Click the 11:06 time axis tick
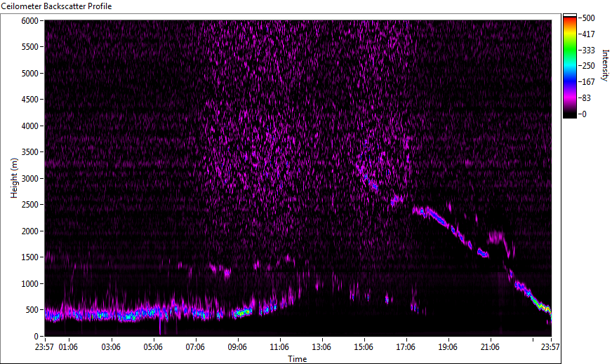Screen dimensions: 612x364 click(280, 347)
